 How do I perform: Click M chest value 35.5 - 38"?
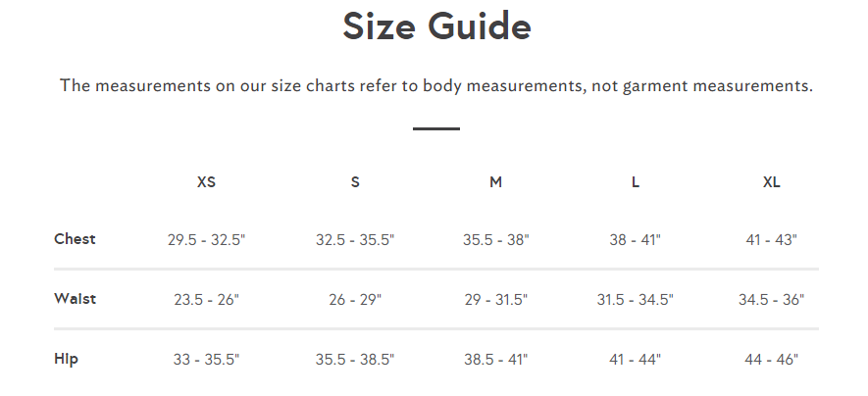tap(496, 240)
